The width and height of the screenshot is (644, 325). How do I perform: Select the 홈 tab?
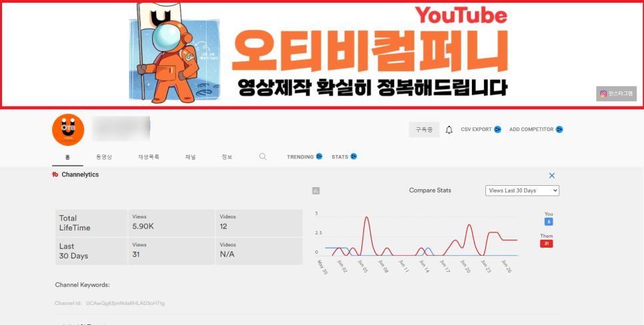pyautogui.click(x=68, y=157)
